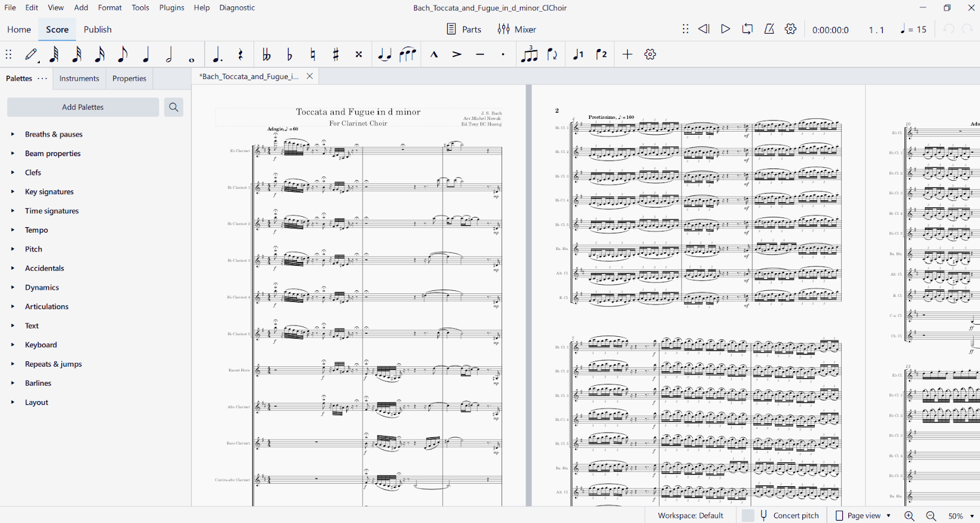Select quarter note duration
Screen dimensions: 980x523
pyautogui.click(x=146, y=55)
